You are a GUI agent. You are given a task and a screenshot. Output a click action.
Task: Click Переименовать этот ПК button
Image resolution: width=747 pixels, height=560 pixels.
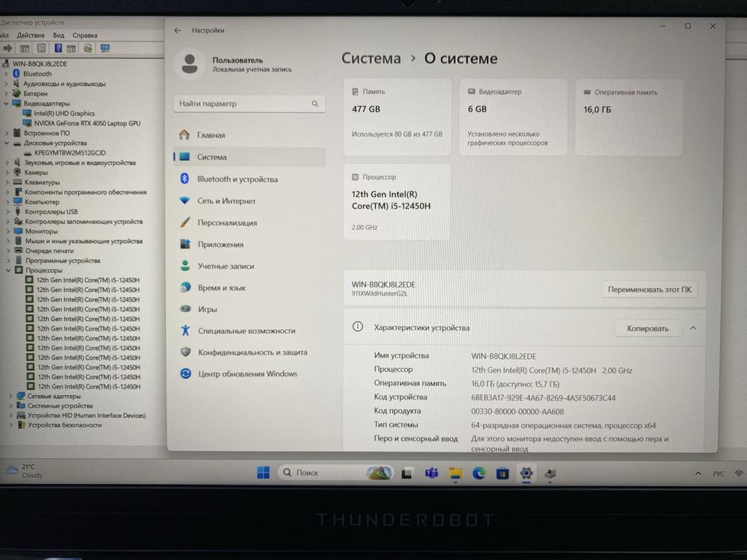pos(649,290)
